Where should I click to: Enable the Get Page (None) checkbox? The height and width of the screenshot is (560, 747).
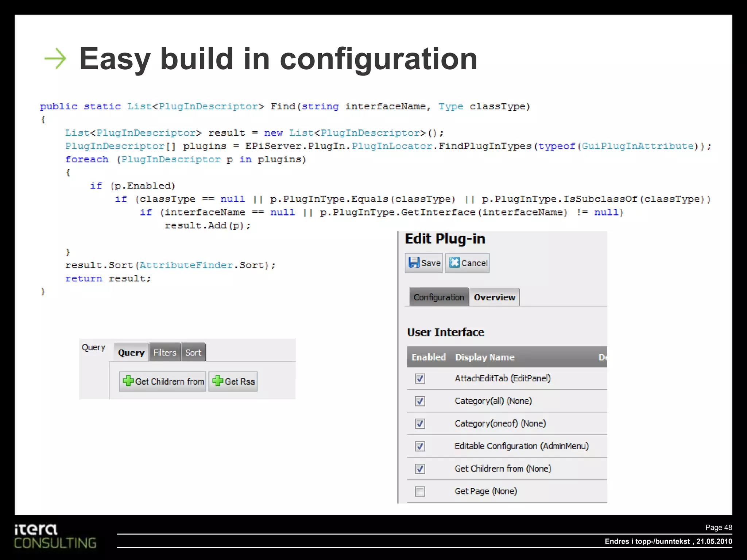[x=420, y=491]
